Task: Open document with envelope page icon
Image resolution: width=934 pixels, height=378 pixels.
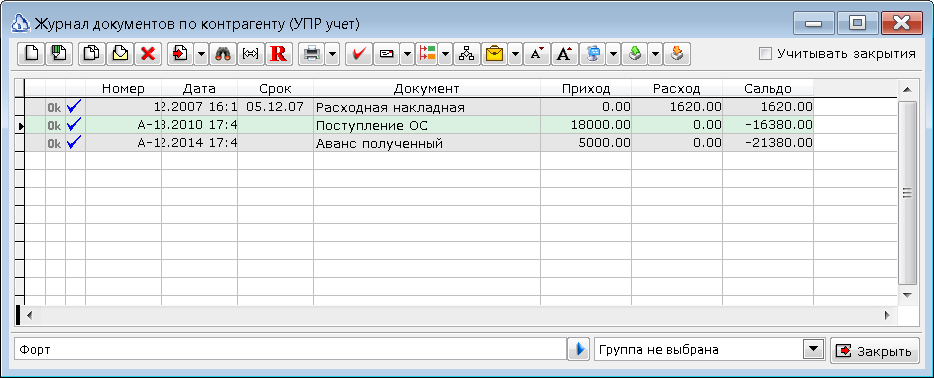Action: click(x=120, y=54)
